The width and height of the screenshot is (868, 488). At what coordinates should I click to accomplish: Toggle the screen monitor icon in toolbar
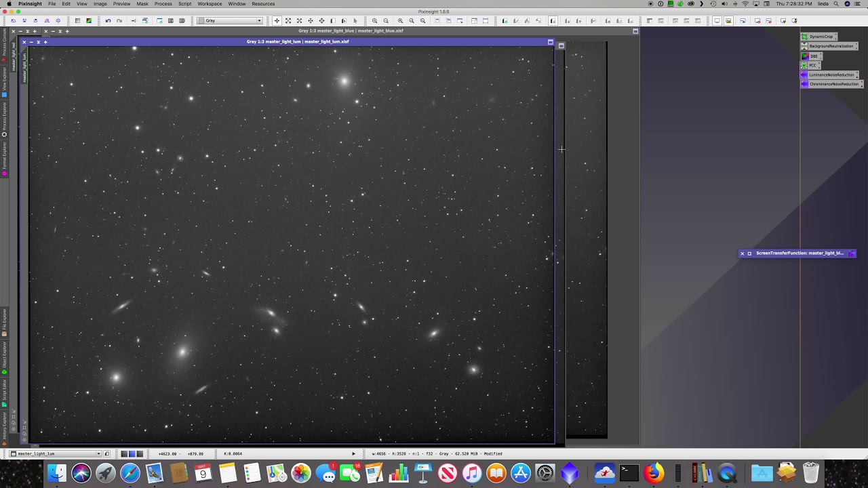tap(717, 20)
